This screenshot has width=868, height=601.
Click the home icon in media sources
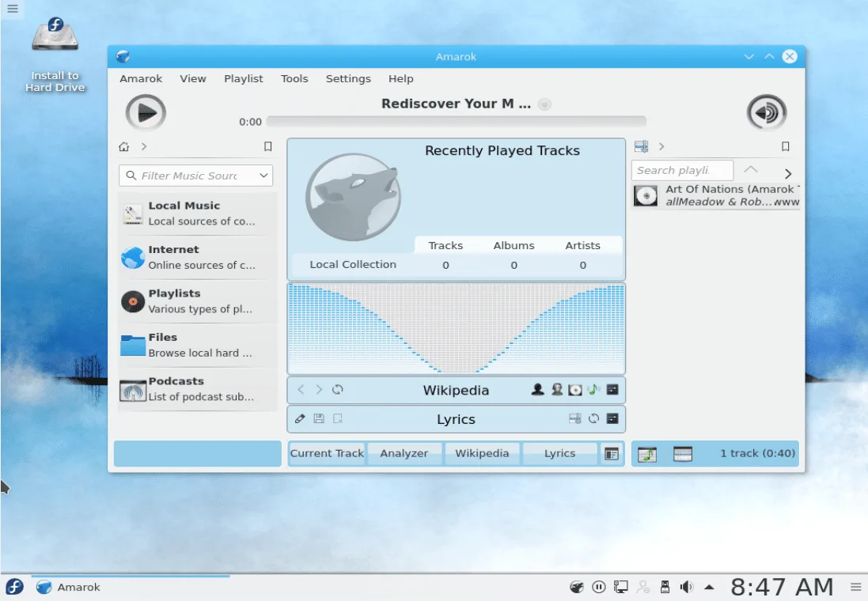point(124,146)
